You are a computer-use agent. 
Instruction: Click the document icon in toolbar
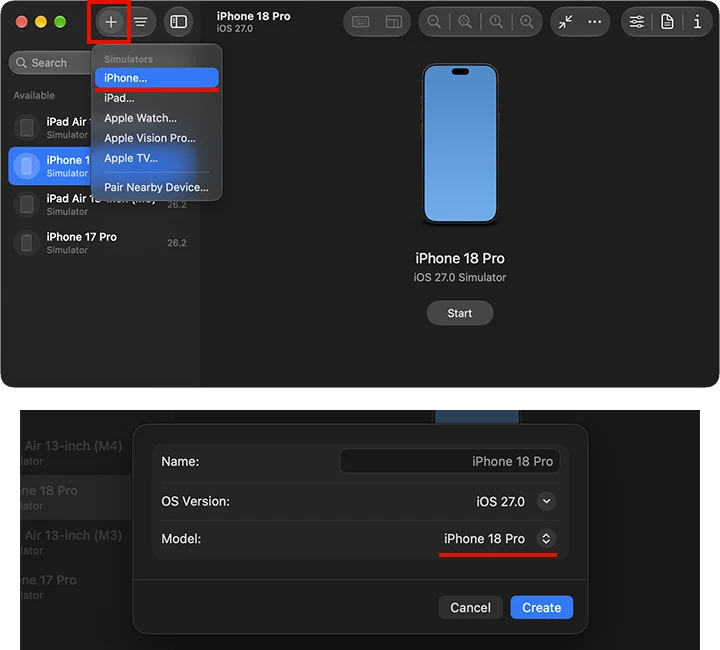pyautogui.click(x=667, y=22)
